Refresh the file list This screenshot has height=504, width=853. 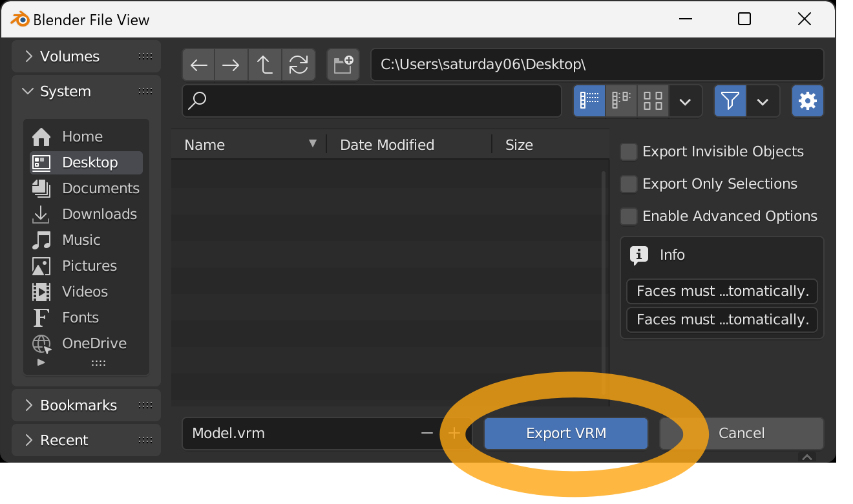pos(298,65)
